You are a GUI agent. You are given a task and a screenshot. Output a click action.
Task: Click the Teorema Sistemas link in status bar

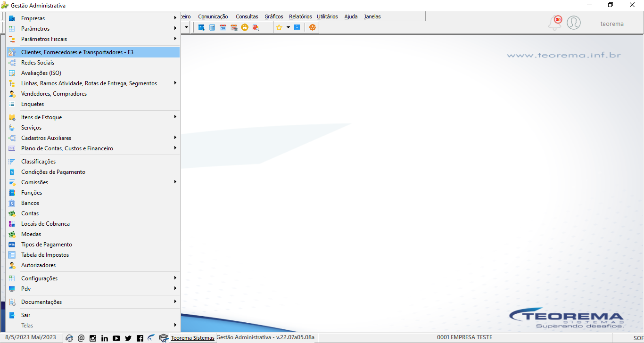(193, 338)
